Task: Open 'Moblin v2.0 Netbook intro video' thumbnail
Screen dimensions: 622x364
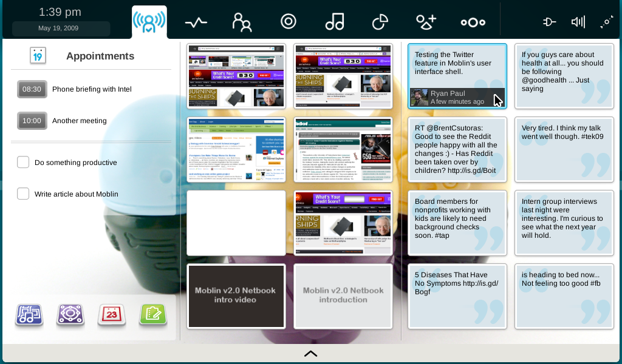Action: 236,296
